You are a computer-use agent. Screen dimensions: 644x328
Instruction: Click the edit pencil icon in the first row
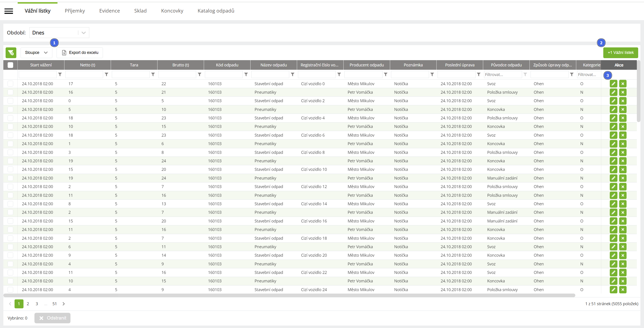click(613, 84)
